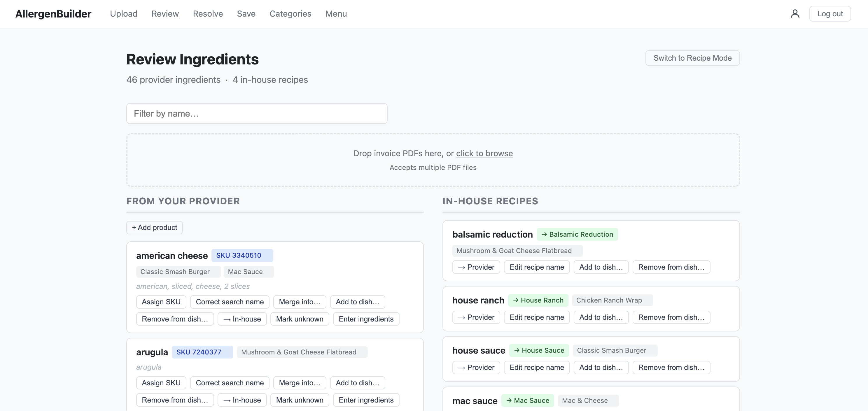Open the Upload nav item
Screen dimensions: 868x411
[x=124, y=14]
